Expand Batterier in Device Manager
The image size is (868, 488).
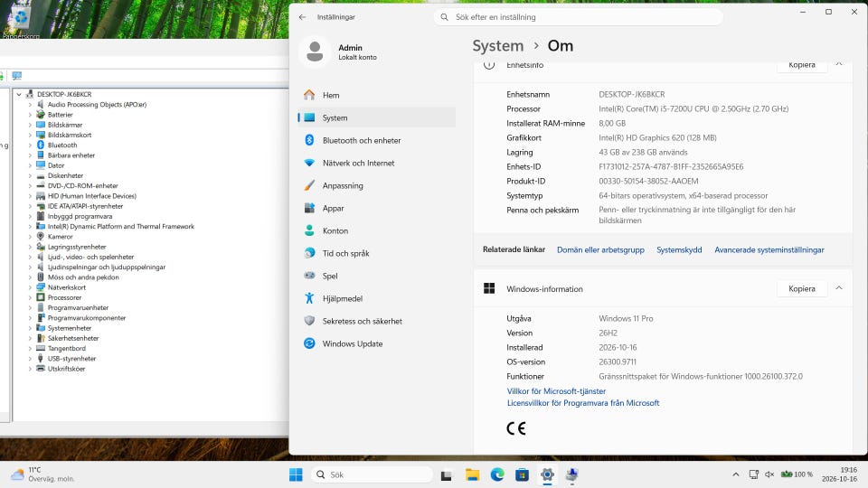(x=30, y=115)
